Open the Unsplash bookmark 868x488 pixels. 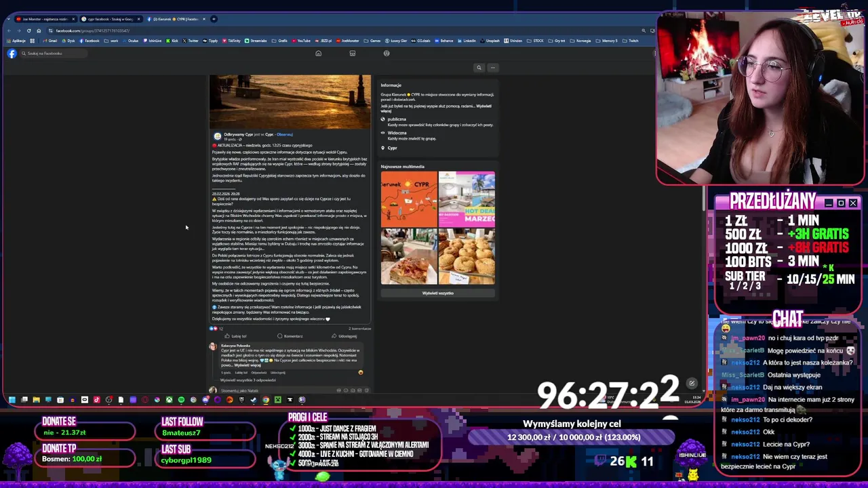[490, 41]
